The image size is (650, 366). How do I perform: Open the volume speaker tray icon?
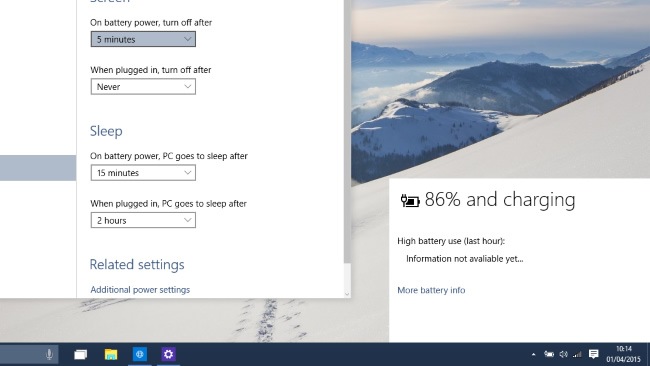(x=563, y=354)
